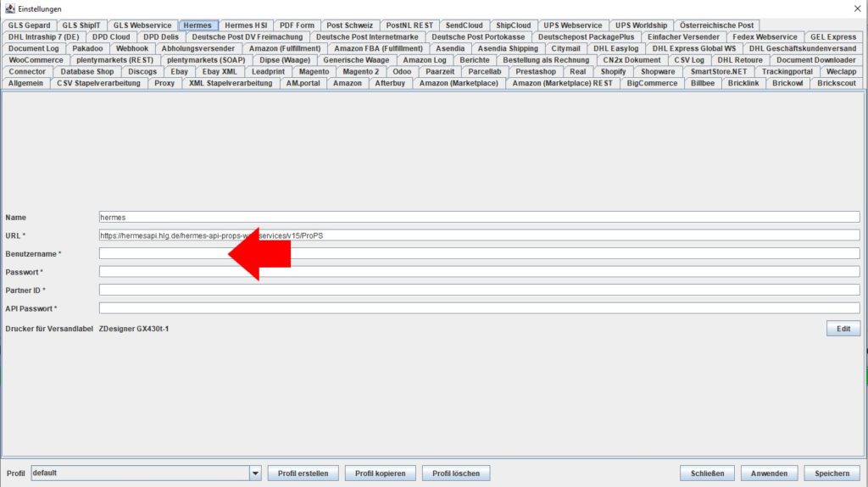Open the Österreichische Post tab
Screen dimensions: 868x487
[716, 25]
